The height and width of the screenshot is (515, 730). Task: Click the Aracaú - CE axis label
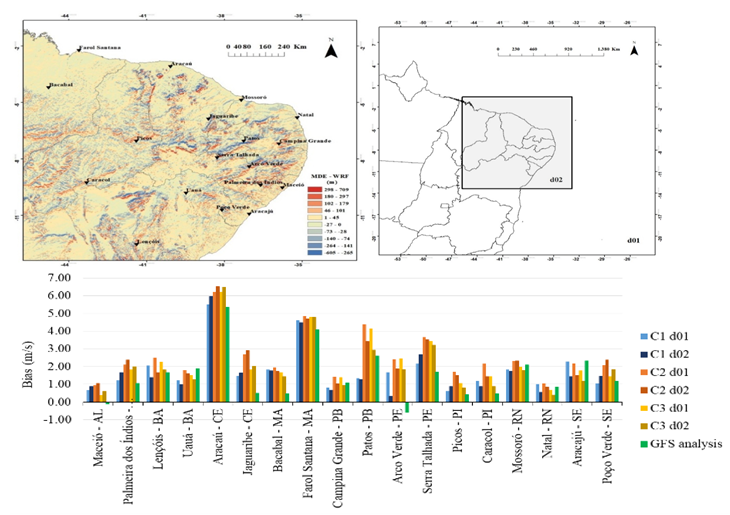tap(217, 438)
